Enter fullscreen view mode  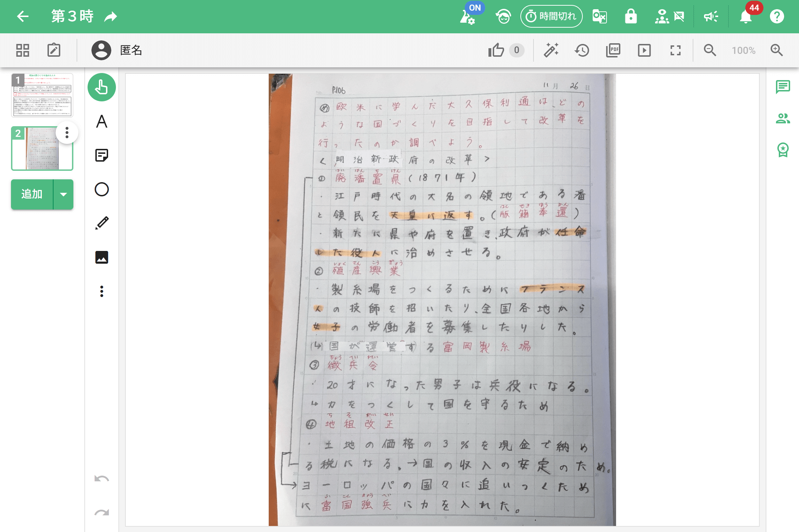pos(675,50)
